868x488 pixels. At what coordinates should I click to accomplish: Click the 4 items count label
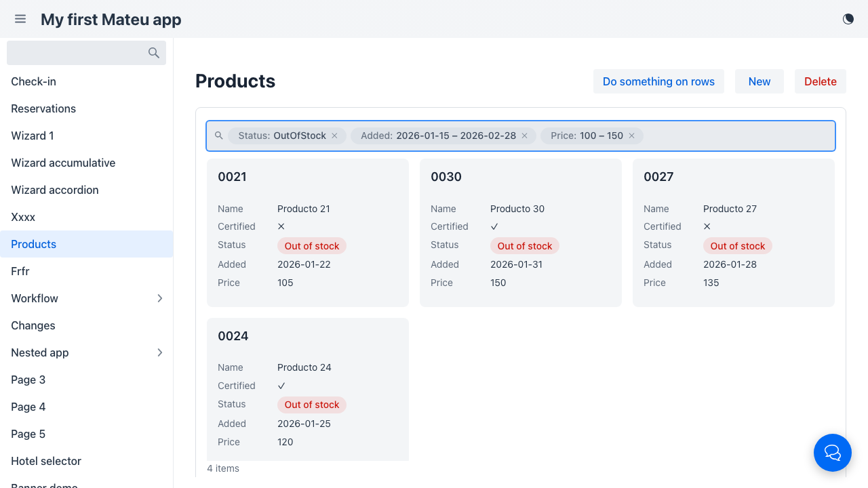[x=223, y=468]
